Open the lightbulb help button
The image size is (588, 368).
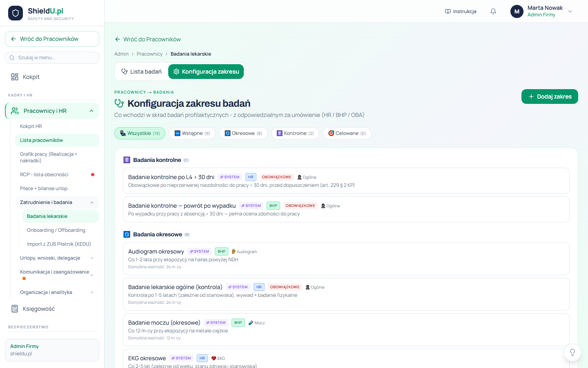572,352
